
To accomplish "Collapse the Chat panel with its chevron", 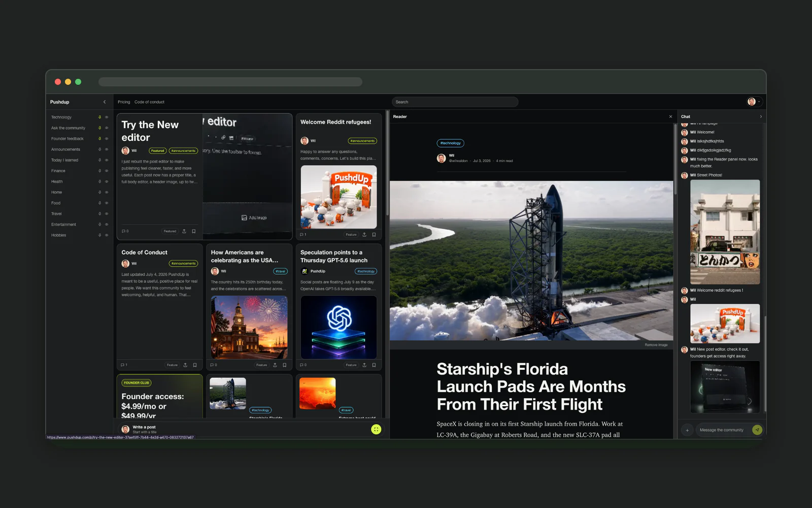I will click(x=760, y=117).
